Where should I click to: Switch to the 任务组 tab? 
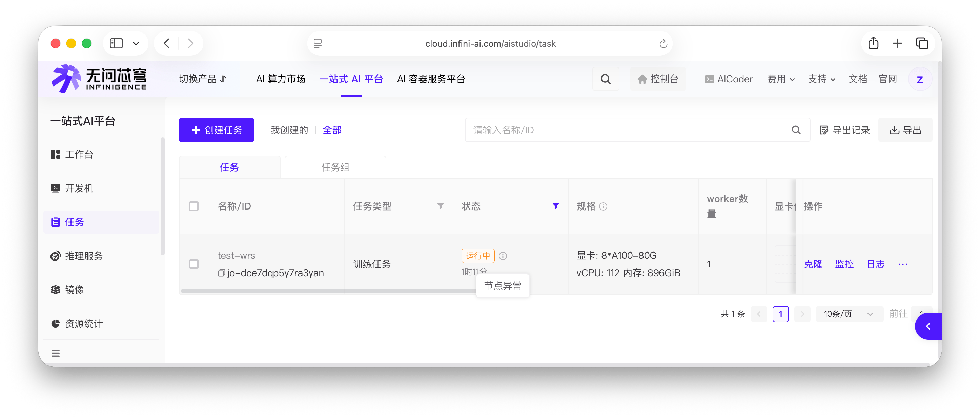[x=335, y=167]
